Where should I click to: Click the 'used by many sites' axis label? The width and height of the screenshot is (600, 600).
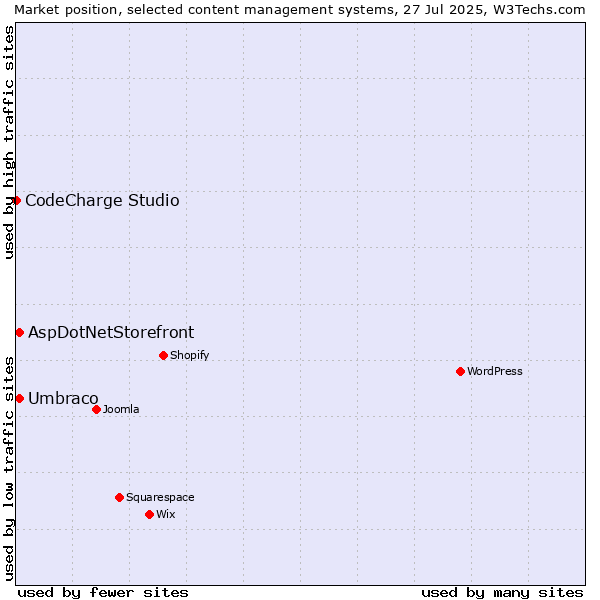(502, 593)
